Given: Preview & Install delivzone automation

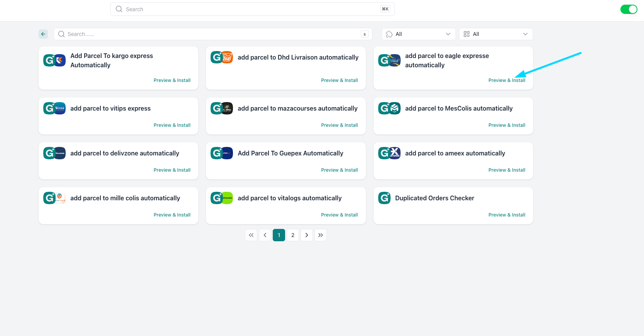Looking at the screenshot, I should coord(172,170).
